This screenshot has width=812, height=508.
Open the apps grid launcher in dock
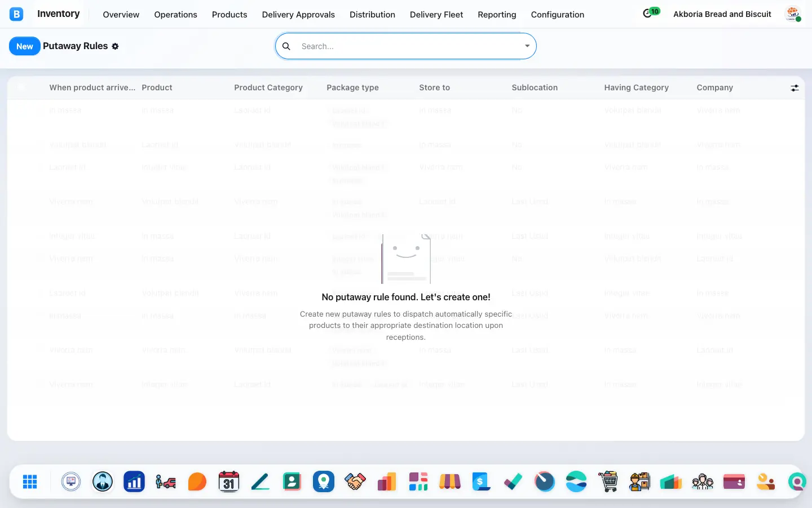[x=30, y=481]
